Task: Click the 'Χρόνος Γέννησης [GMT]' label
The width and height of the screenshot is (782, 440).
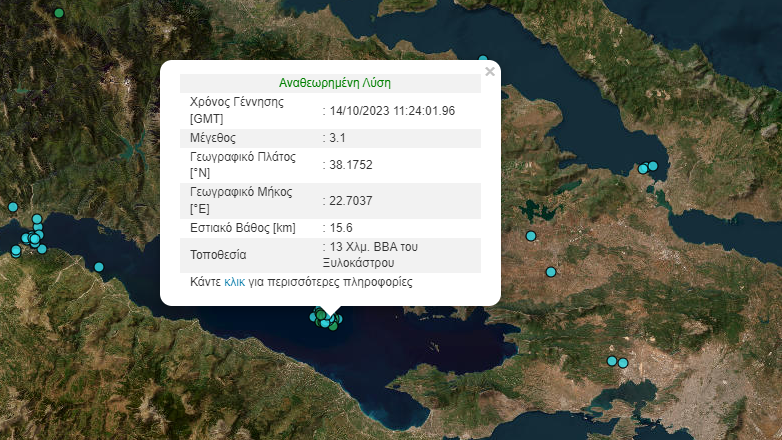Action: (x=237, y=110)
